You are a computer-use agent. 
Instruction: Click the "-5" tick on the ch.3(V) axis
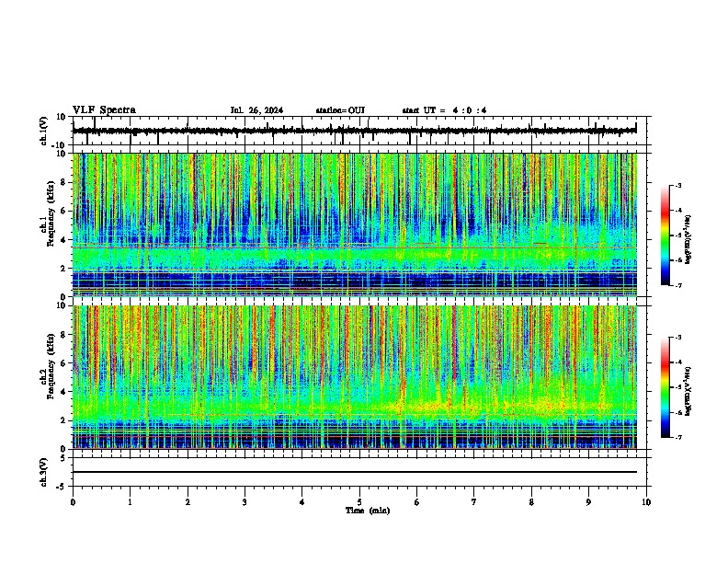tap(62, 487)
